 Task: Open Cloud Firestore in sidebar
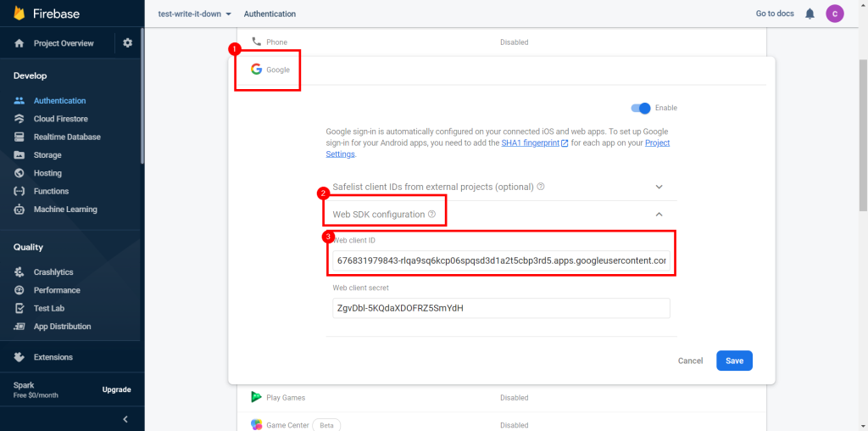pos(60,119)
